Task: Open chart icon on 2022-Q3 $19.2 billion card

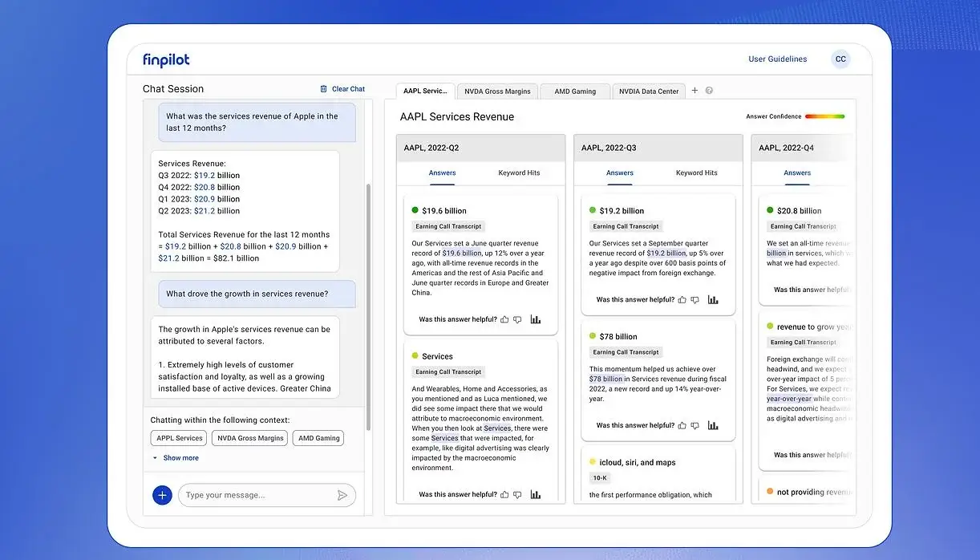Action: click(713, 300)
